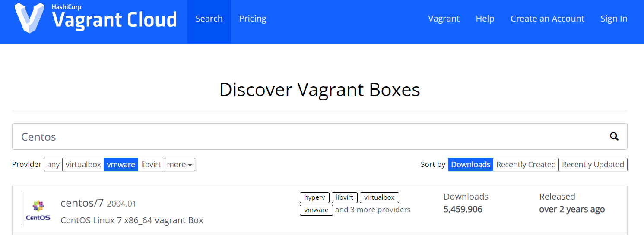Click the 5,459,906 downloads count
This screenshot has height=235, width=644.
click(x=463, y=210)
